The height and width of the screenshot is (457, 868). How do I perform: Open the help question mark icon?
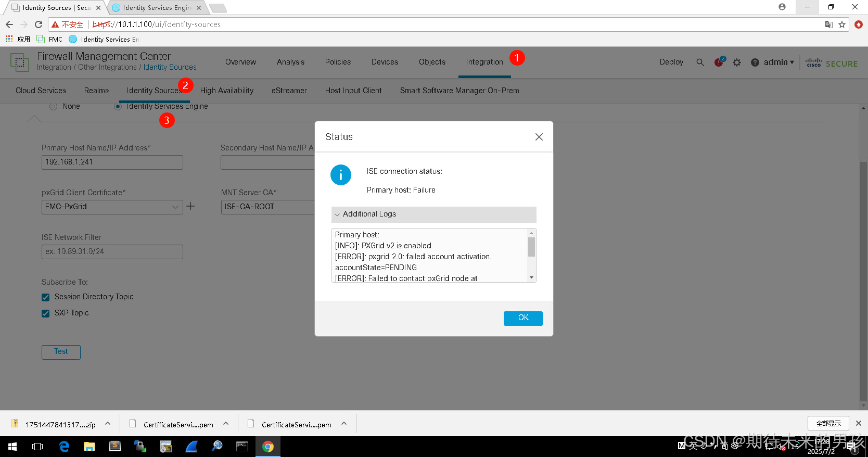point(755,62)
